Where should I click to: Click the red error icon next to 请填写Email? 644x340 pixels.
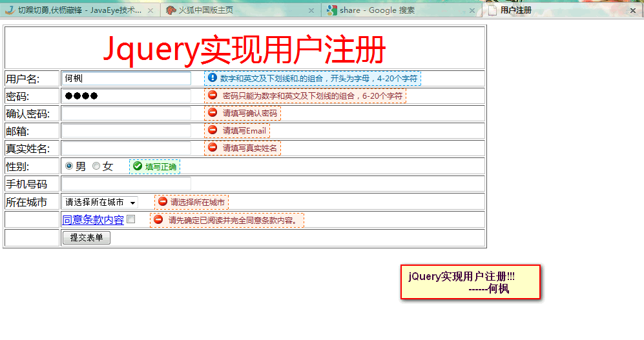213,130
